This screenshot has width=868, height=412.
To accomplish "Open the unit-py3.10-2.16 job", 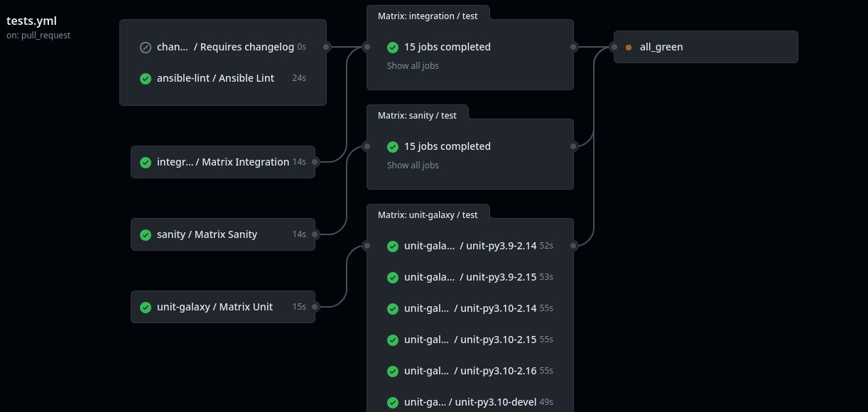I will [x=470, y=371].
